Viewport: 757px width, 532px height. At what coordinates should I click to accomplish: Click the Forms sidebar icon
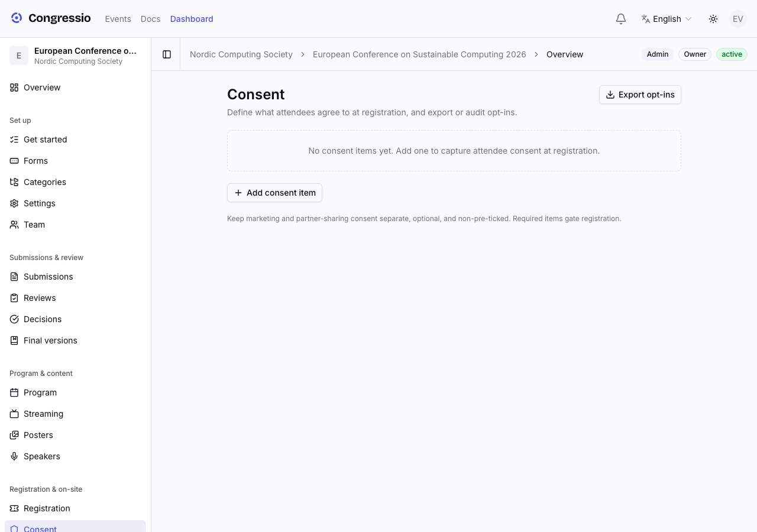click(x=14, y=161)
